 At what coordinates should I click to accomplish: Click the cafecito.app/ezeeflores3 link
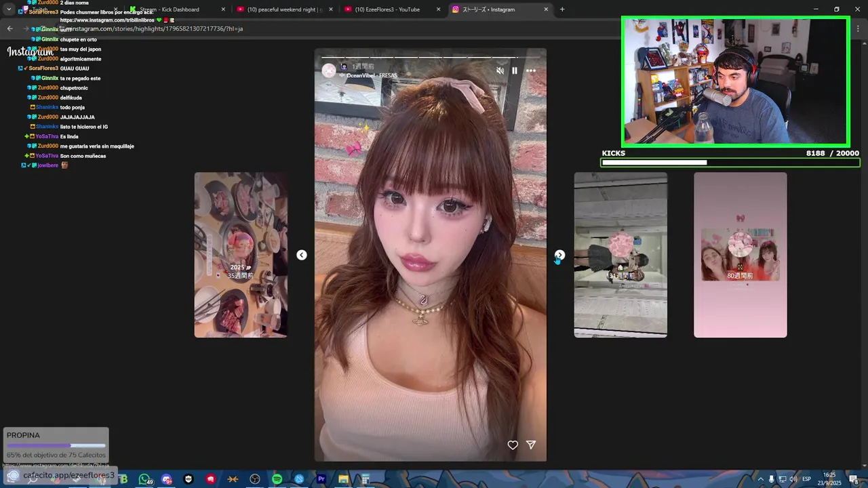click(68, 475)
